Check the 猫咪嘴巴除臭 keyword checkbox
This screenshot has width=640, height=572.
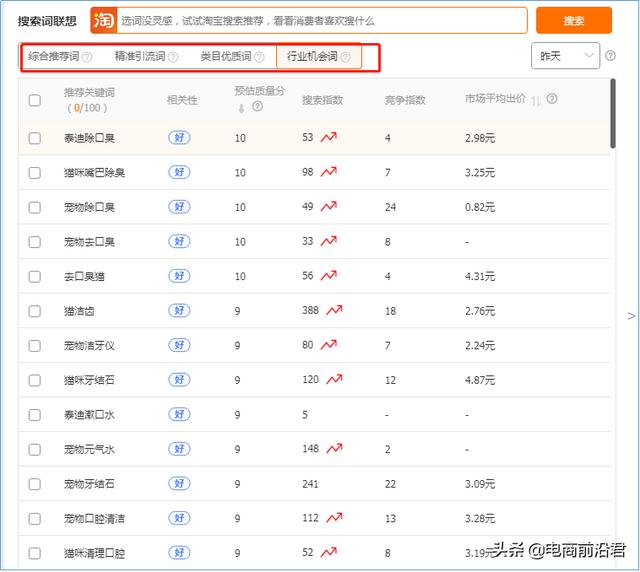click(x=35, y=173)
